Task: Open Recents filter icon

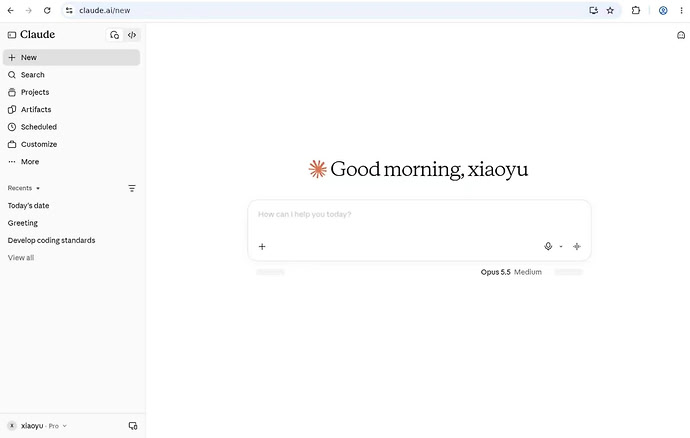Action: (x=132, y=188)
